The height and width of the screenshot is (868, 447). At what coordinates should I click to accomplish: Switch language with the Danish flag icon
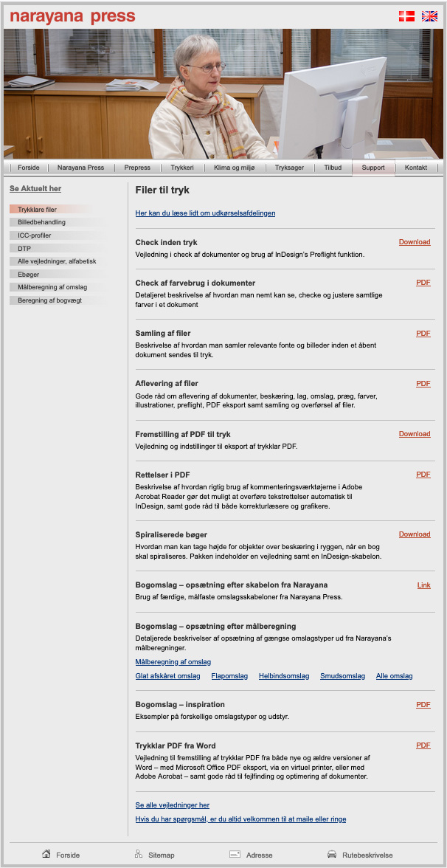click(x=406, y=16)
